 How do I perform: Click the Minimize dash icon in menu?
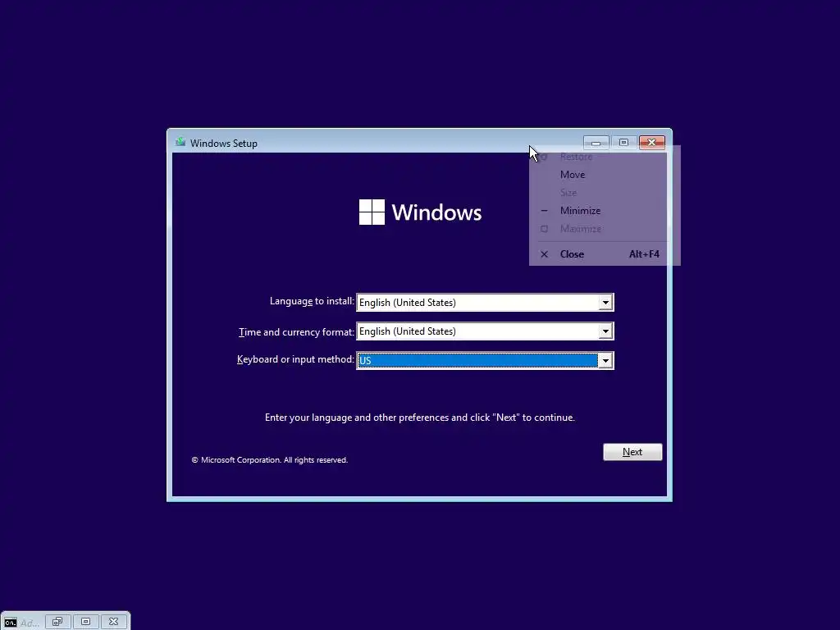pyautogui.click(x=545, y=211)
